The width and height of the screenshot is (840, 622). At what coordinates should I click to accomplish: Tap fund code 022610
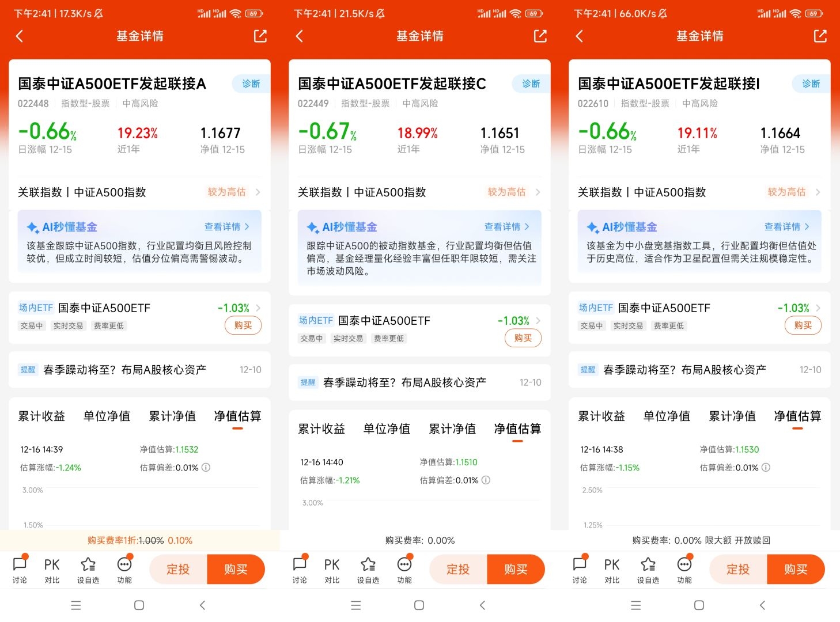[593, 104]
